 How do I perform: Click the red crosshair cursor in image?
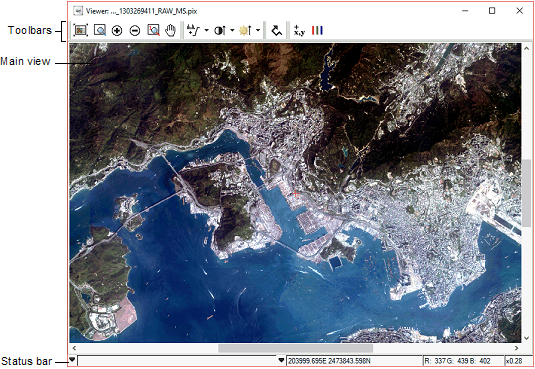coord(295,194)
